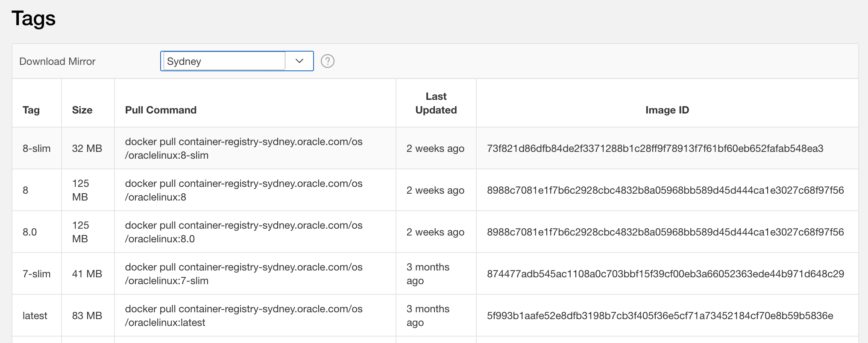Click the 8.0 tag cell
This screenshot has width=868, height=343.
(30, 232)
